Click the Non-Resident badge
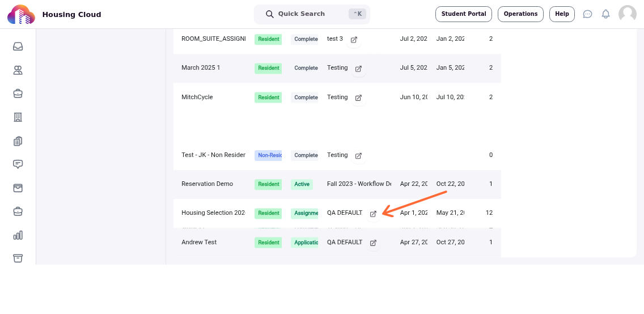The width and height of the screenshot is (644, 314). click(268, 155)
